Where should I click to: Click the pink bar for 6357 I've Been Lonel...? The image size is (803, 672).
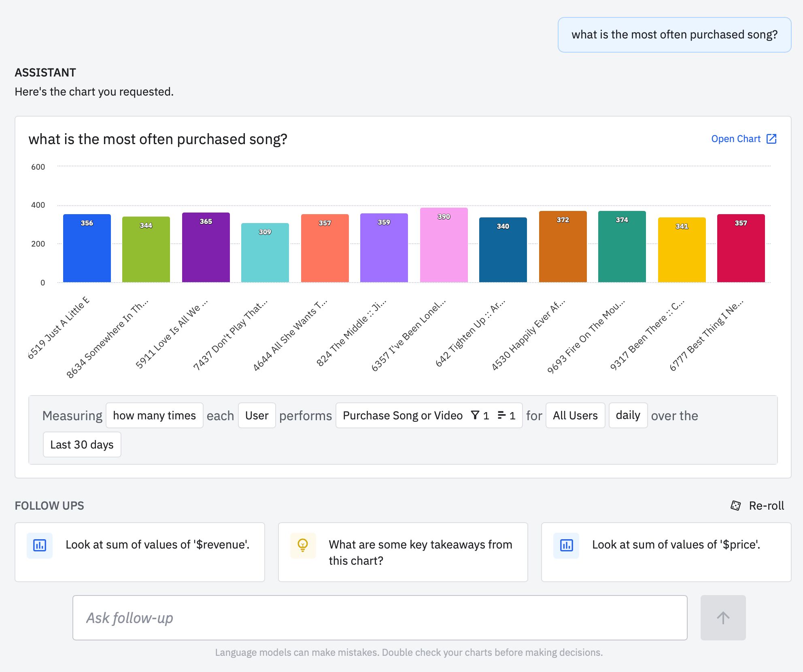pos(440,247)
